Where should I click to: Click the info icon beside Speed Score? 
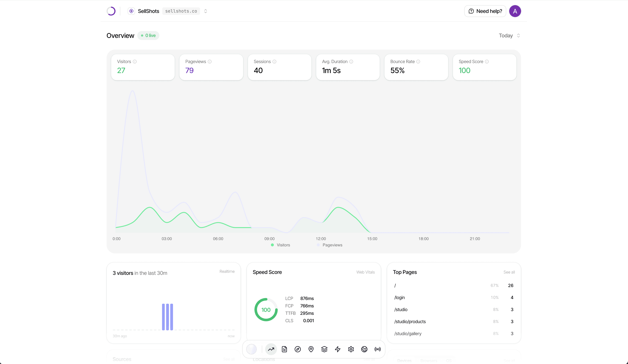click(487, 62)
